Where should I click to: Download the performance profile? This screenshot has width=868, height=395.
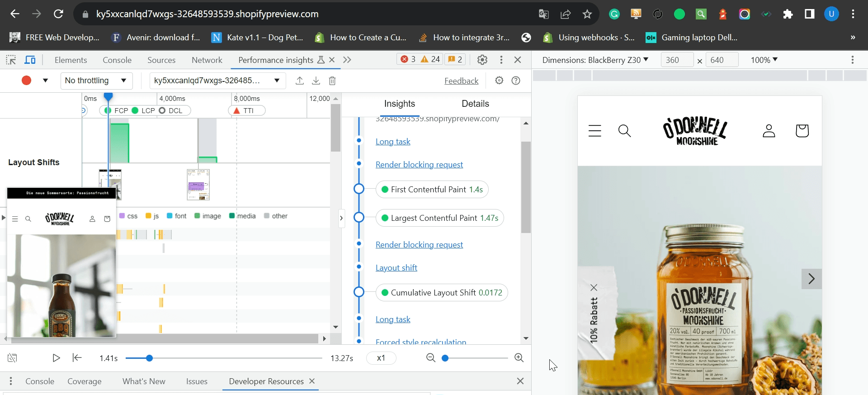pos(316,81)
